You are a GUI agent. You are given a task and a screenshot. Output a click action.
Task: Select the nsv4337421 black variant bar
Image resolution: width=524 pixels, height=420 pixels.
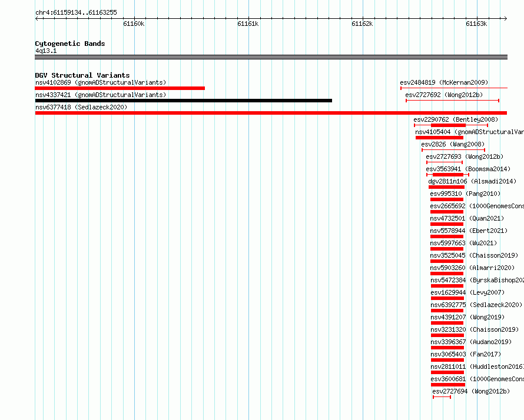tap(184, 101)
